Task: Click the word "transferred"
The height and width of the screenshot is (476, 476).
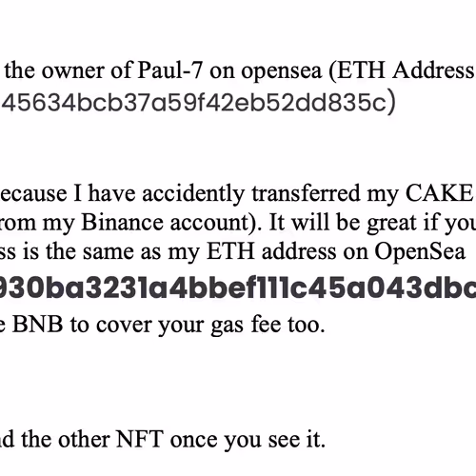Action: (x=306, y=193)
